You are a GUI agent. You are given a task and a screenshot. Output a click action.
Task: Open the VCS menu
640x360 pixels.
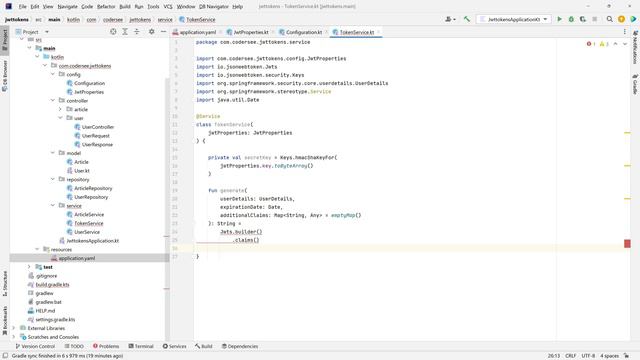point(168,7)
